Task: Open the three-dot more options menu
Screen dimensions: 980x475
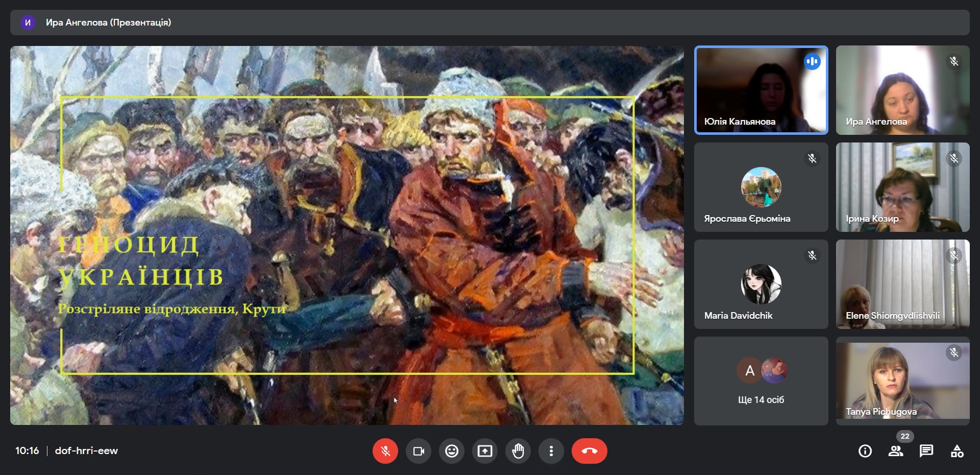Action: pyautogui.click(x=551, y=451)
